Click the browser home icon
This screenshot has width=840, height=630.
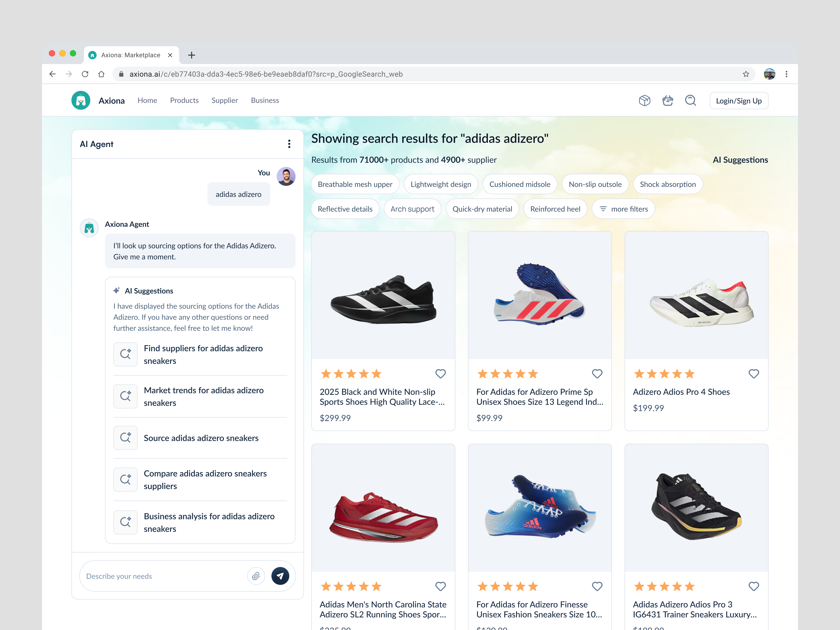[101, 74]
